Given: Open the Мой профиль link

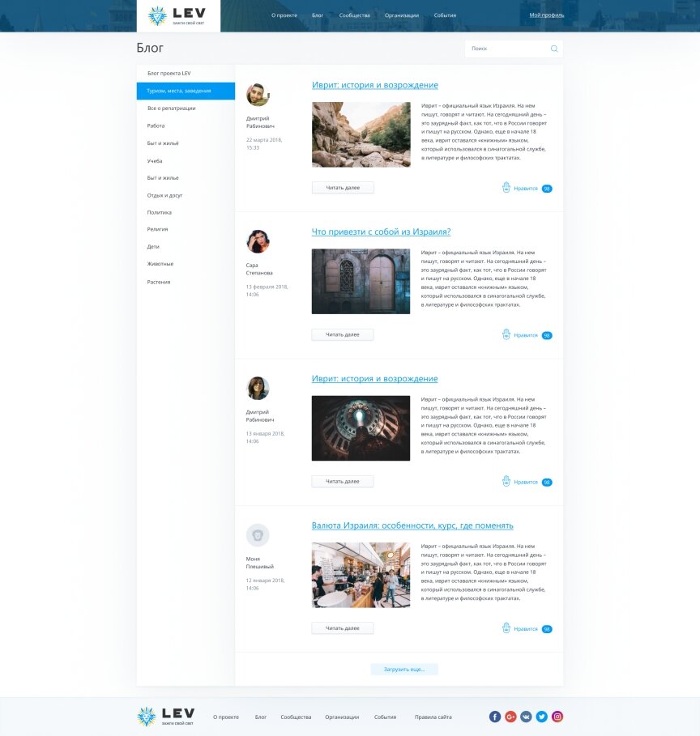Looking at the screenshot, I should (x=546, y=15).
